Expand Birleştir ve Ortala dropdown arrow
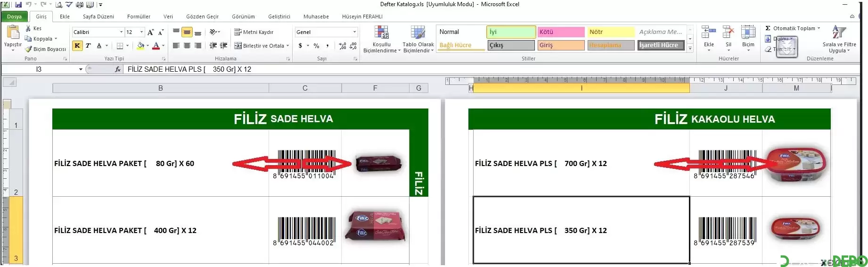868x267 pixels. click(x=287, y=46)
